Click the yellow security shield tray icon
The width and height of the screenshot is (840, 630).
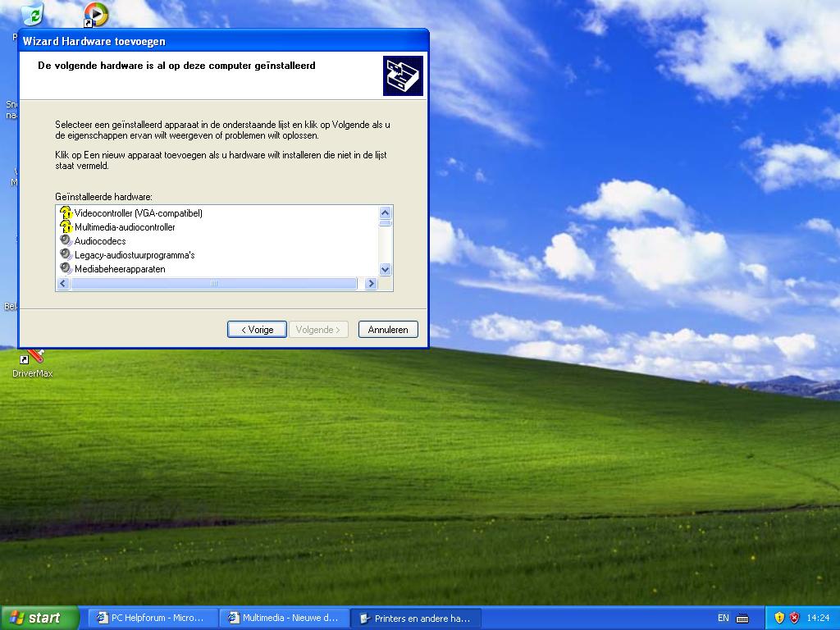point(779,619)
